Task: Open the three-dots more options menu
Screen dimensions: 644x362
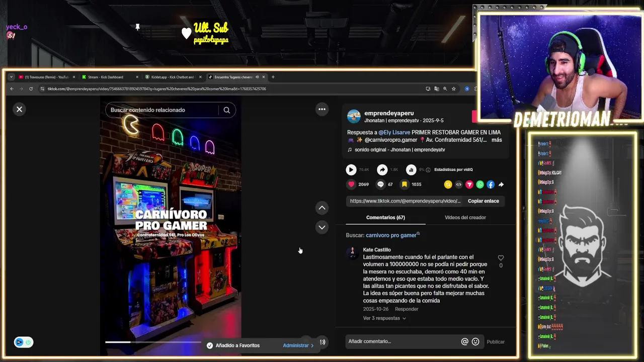Action: [x=322, y=109]
